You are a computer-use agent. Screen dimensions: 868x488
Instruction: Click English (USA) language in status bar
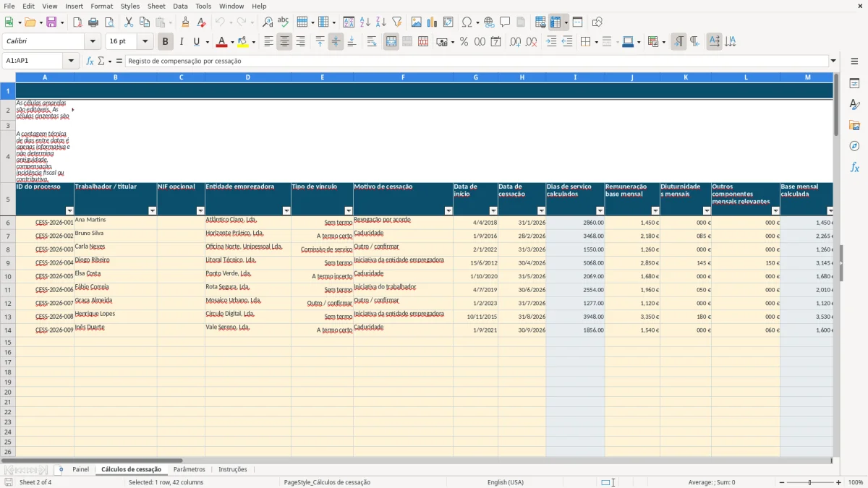[x=506, y=482]
